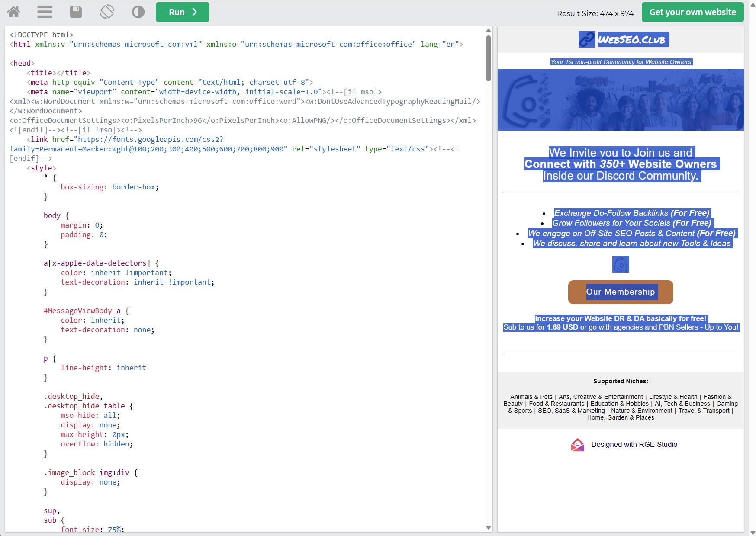The height and width of the screenshot is (536, 756).
Task: Click the community banner photo
Action: (621, 100)
